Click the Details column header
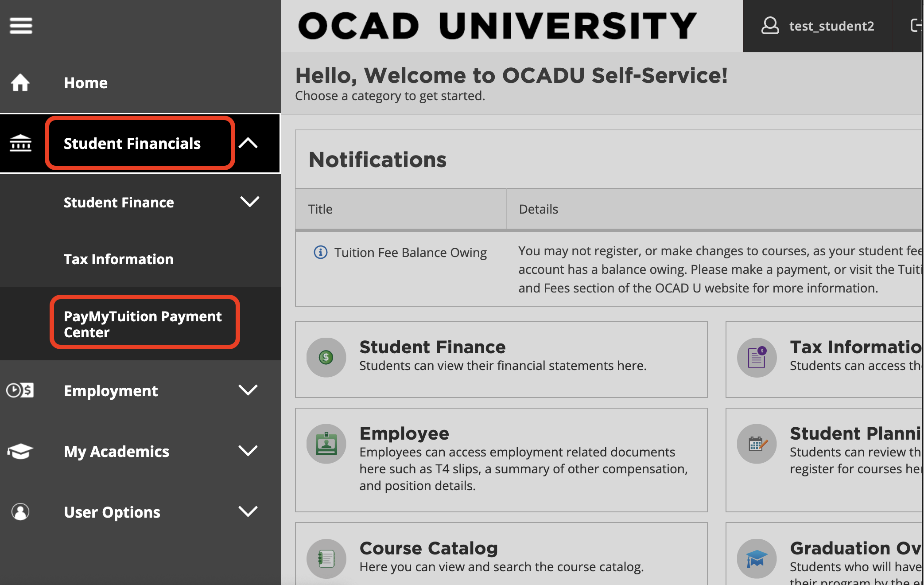 click(x=538, y=209)
